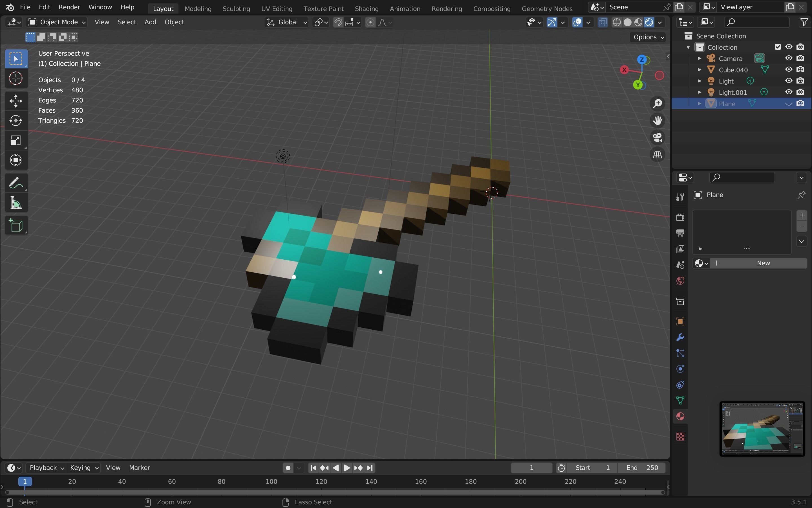
Task: Open the shading options dropdown arrow
Action: tap(660, 22)
